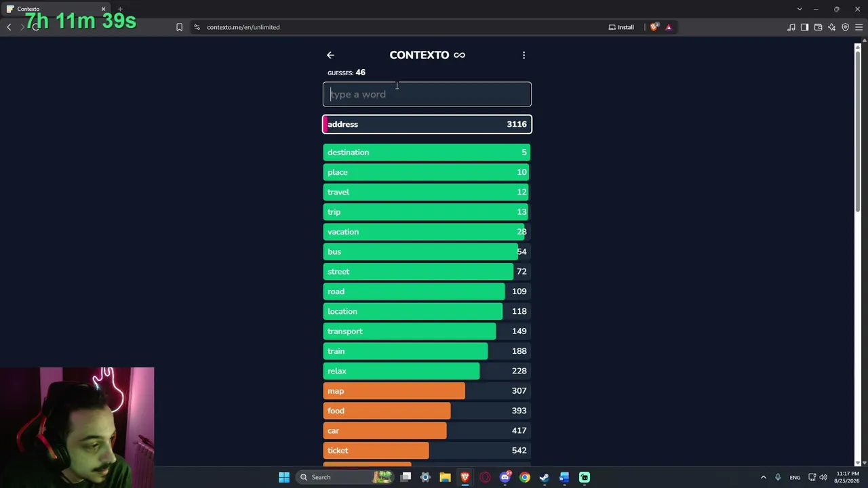Viewport: 868px width, 488px height.
Task: Open the Brave playlist music icon
Action: (791, 27)
